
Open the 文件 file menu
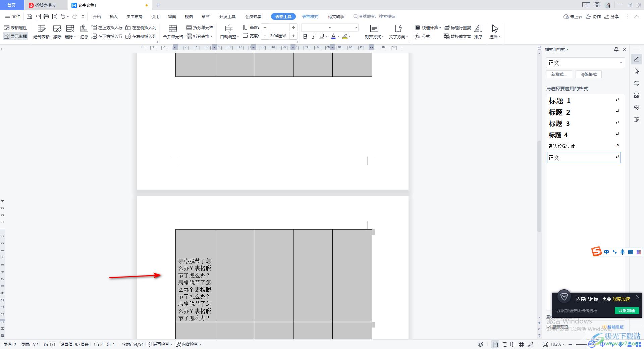coord(13,16)
